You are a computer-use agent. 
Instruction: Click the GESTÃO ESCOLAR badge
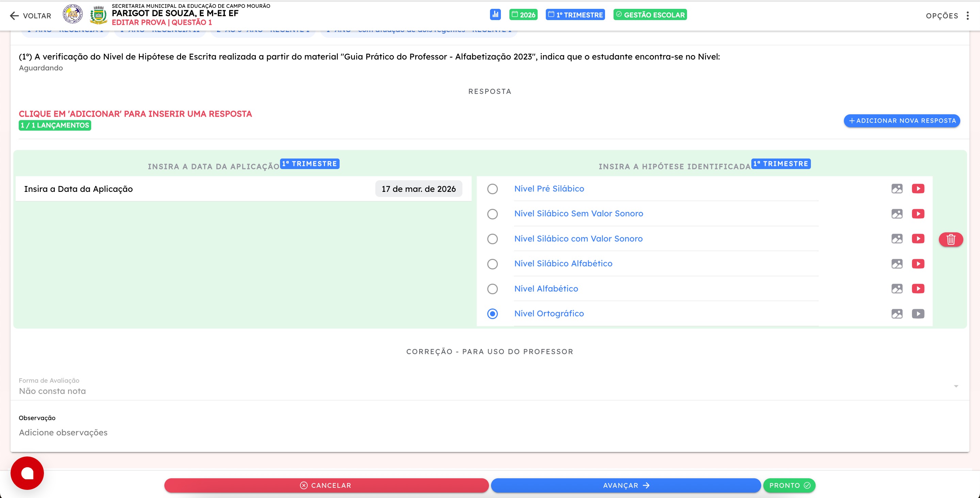click(650, 14)
